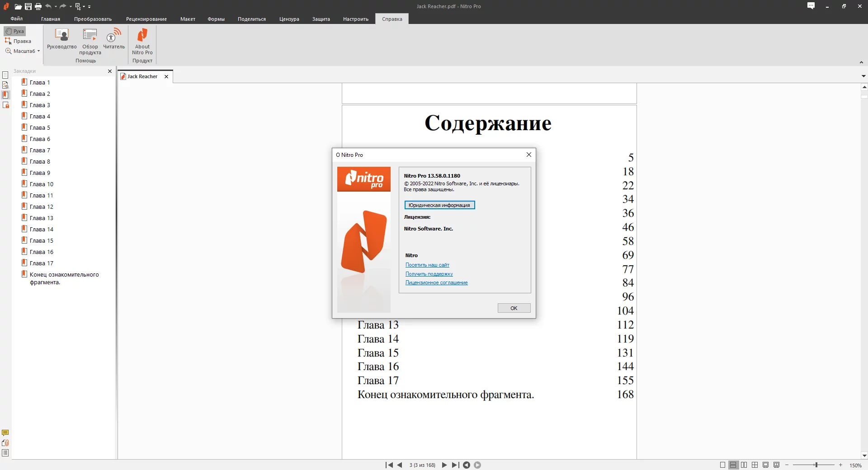Select the Правка edit tool
This screenshot has height=470, width=868.
click(x=18, y=41)
